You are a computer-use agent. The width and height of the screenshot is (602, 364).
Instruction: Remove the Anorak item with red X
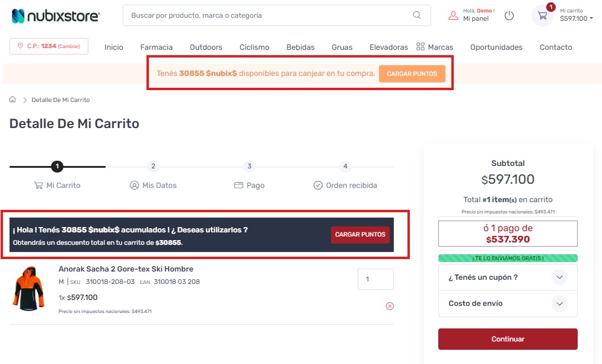click(x=390, y=306)
